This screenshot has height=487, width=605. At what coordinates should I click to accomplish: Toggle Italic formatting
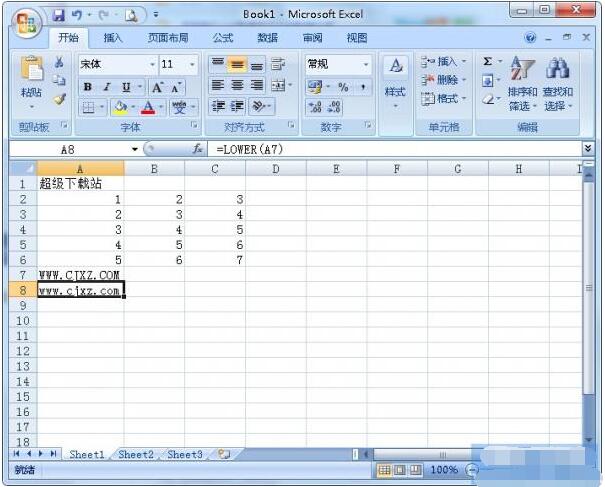click(x=107, y=87)
